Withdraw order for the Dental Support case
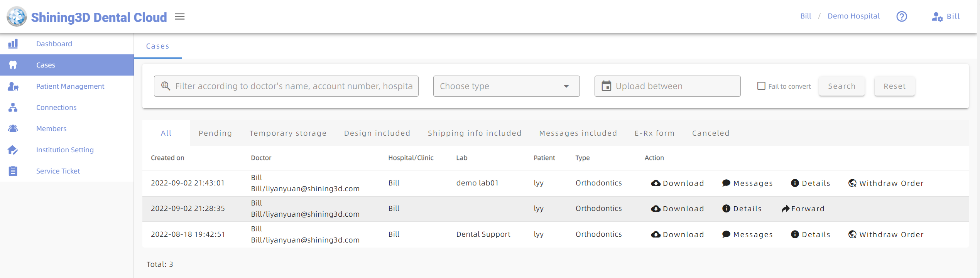The height and width of the screenshot is (278, 980). coord(886,235)
